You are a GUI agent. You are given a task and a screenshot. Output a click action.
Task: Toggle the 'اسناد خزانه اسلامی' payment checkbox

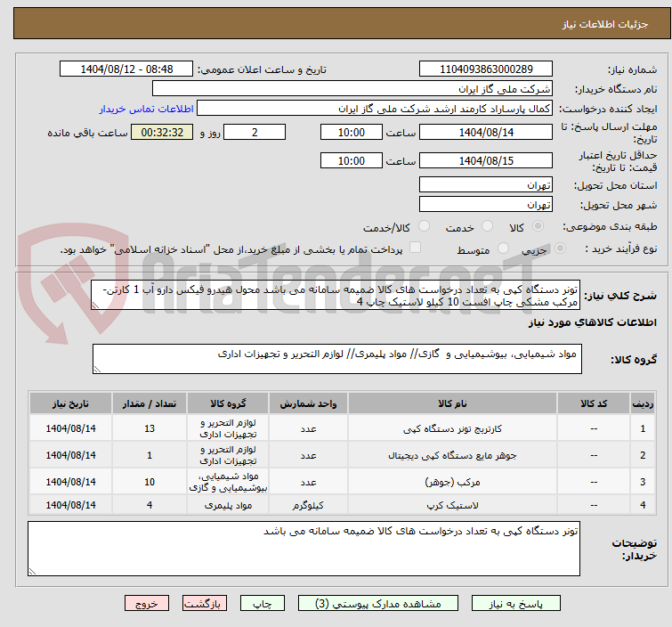coord(415,248)
